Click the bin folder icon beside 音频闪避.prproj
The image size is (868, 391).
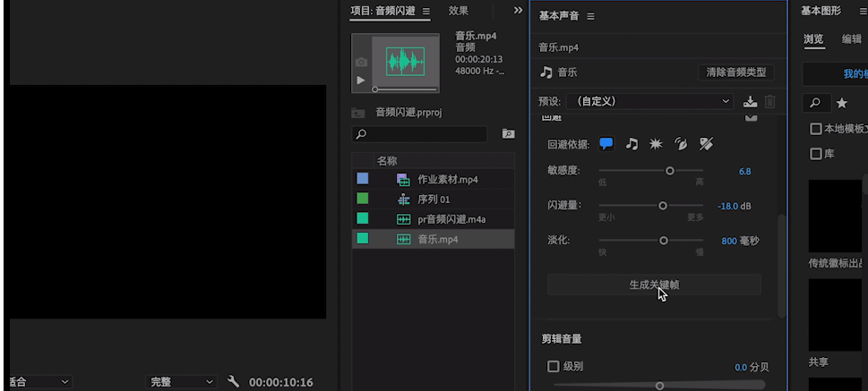[358, 114]
